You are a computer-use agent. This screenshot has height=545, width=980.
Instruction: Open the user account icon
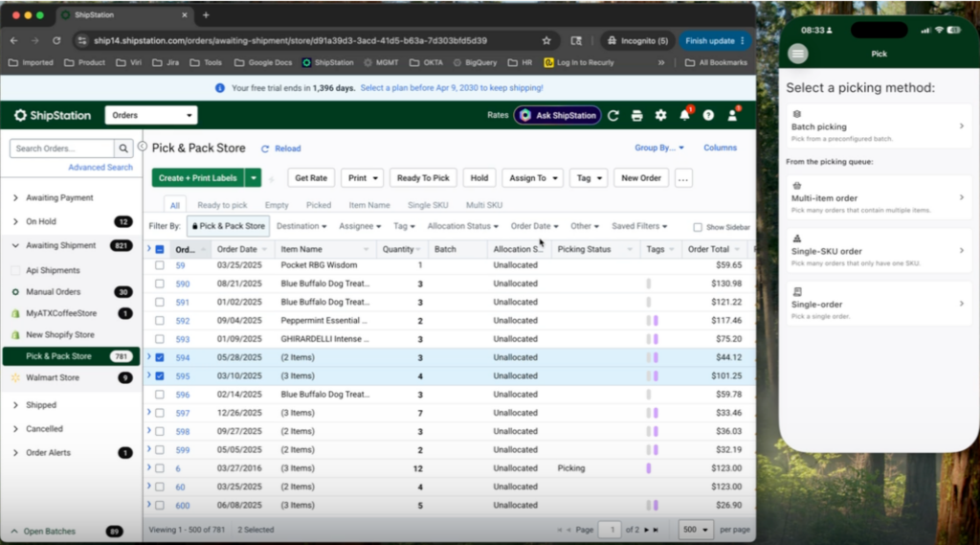(x=732, y=115)
